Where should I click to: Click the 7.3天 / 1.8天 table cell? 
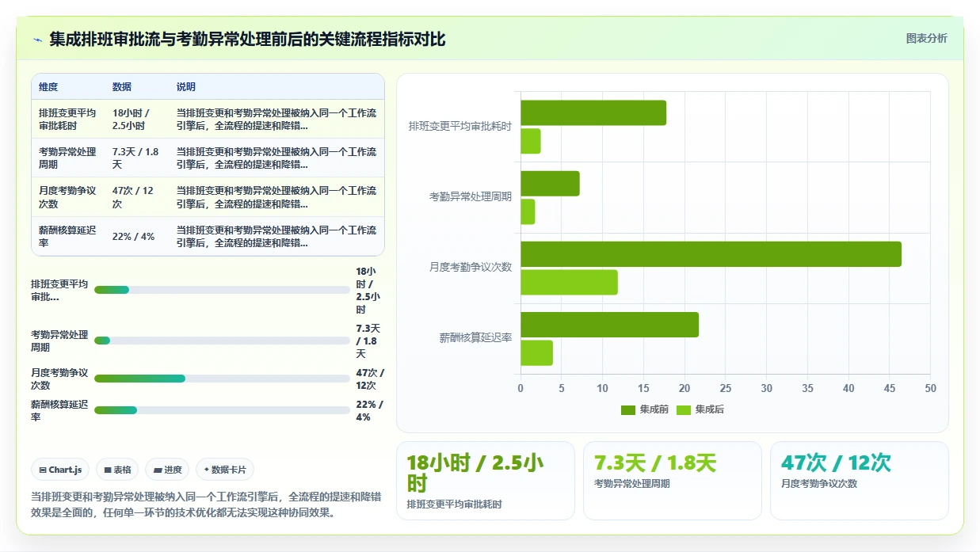point(137,158)
